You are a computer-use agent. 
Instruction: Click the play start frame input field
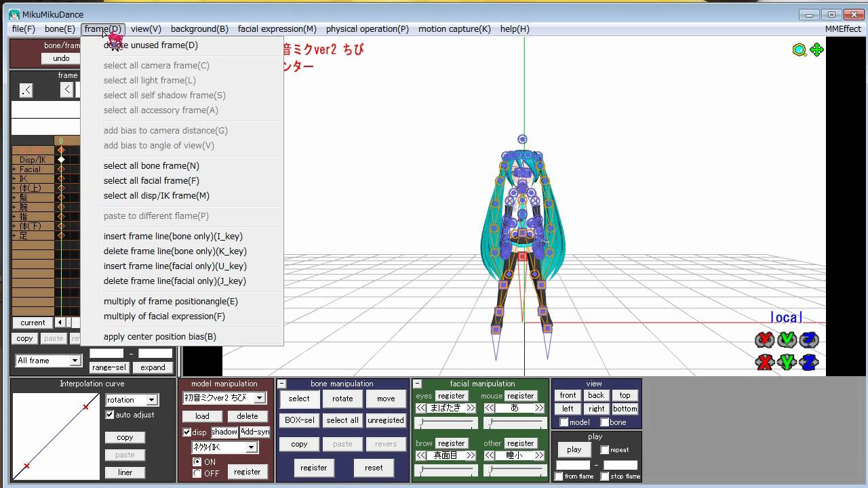coord(573,465)
